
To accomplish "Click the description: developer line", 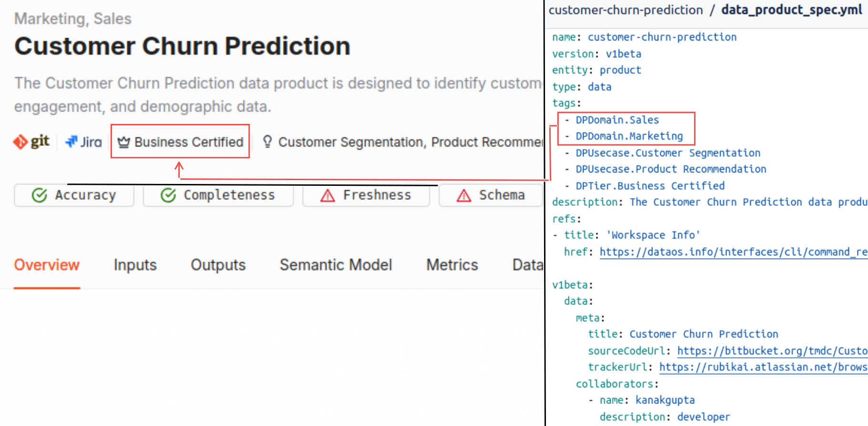I will (x=665, y=417).
